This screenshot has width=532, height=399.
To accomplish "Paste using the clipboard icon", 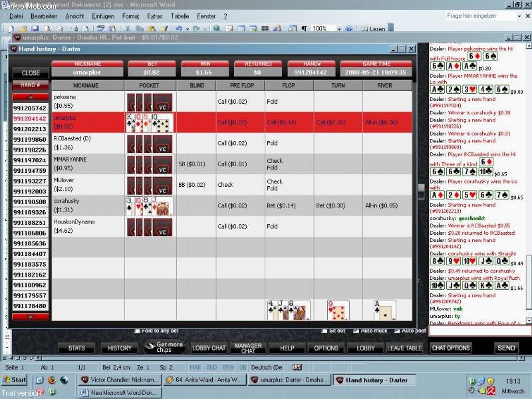I will (152, 29).
